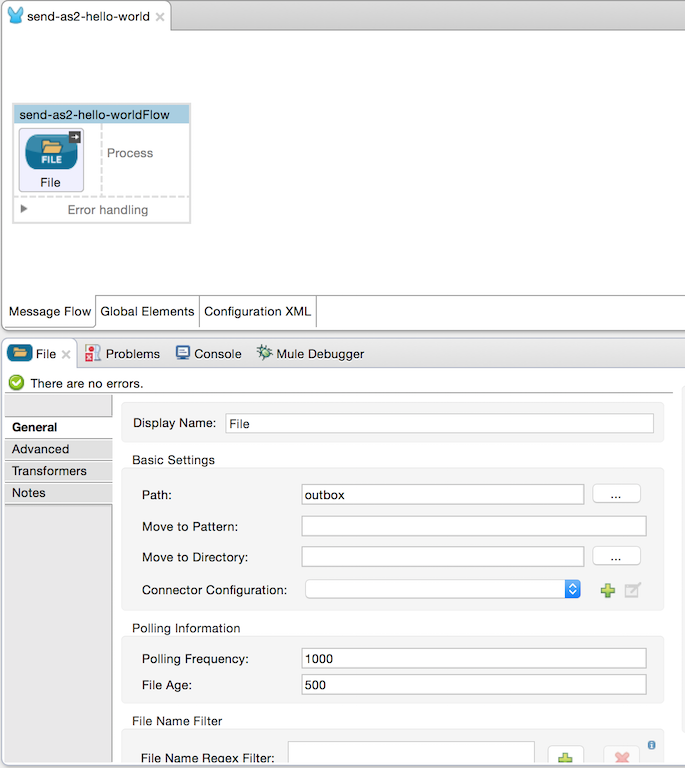Screen dimensions: 685x768
Task: Click the edit connector configuration icon
Action: [x=632, y=590]
